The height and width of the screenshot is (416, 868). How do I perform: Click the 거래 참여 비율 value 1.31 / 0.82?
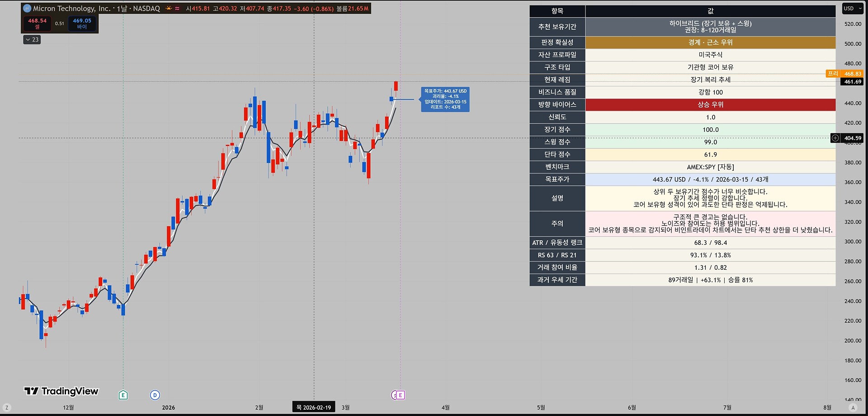coord(711,267)
